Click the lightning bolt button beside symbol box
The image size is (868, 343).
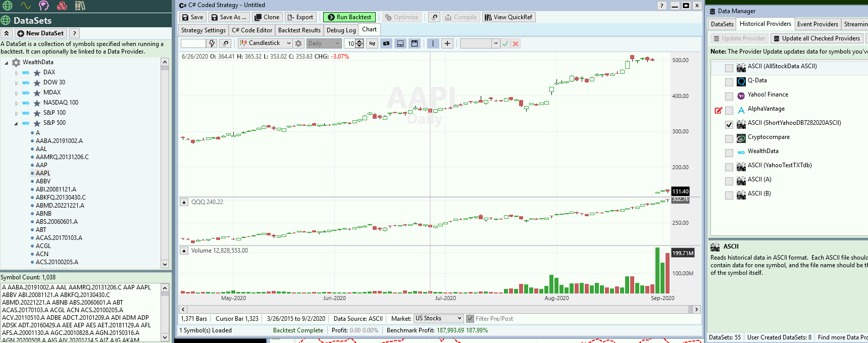coord(212,43)
